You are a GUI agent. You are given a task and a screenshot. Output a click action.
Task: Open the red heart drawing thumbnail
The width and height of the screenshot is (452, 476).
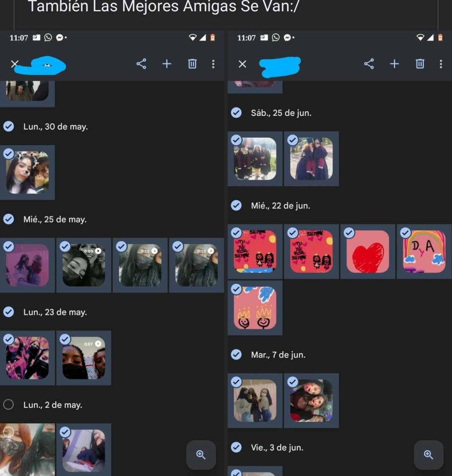[368, 252]
